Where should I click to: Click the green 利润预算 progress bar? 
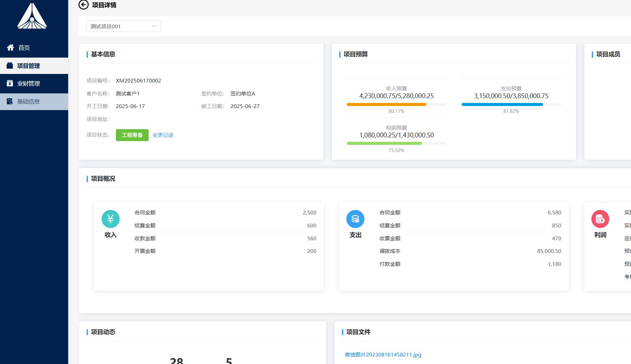click(384, 143)
